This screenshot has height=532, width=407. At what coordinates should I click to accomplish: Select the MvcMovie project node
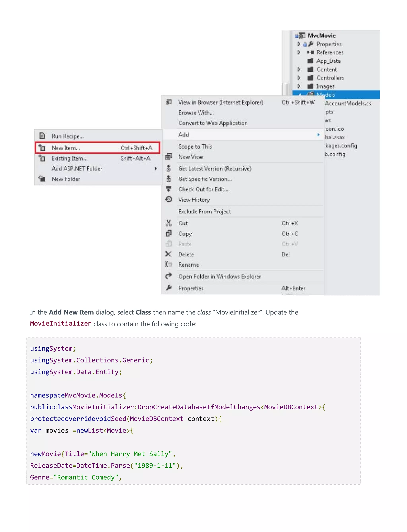click(322, 36)
